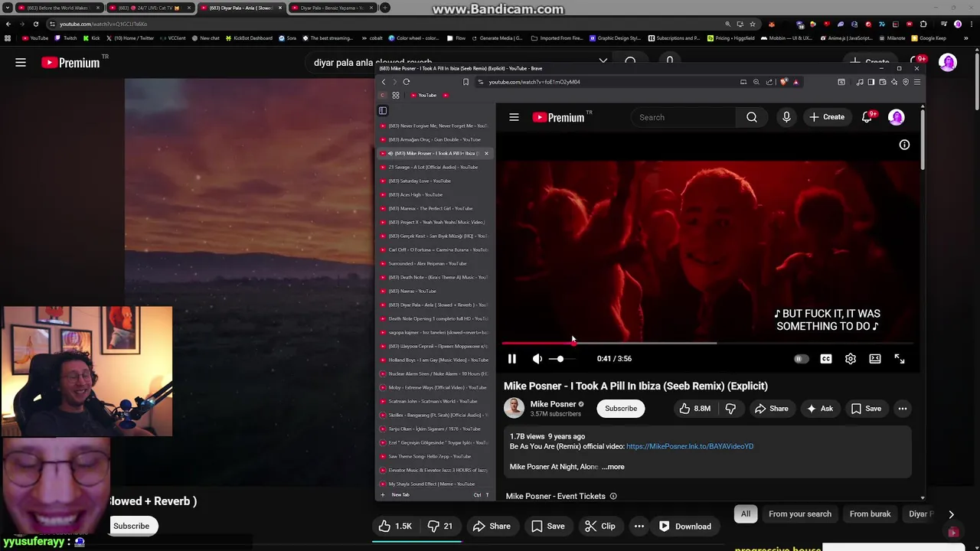Image resolution: width=980 pixels, height=551 pixels.
Task: Open the YouTube guide hamburger menu in front window
Action: pos(514,117)
